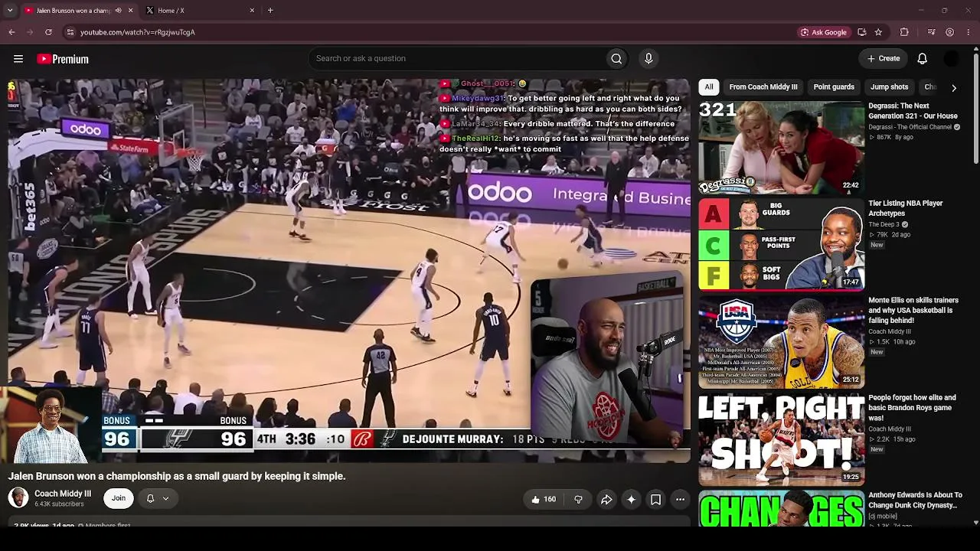Click the magnifier search button

(x=616, y=59)
